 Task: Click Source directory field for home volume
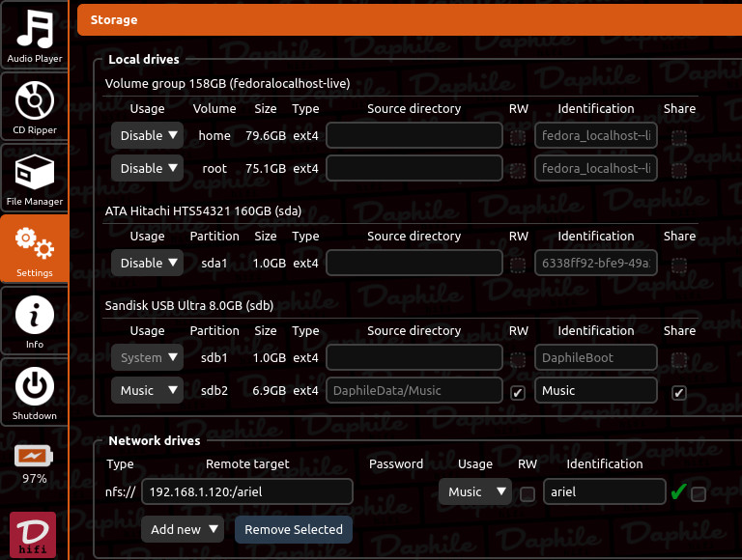tap(414, 136)
